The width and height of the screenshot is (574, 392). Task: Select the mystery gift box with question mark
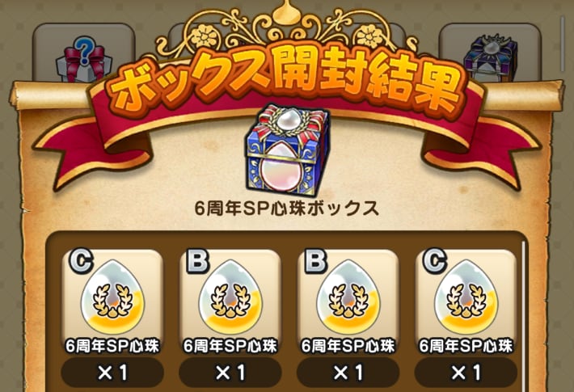coord(84,58)
